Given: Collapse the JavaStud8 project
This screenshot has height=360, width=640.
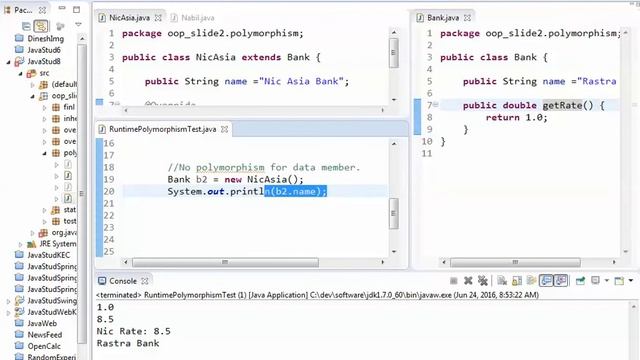Looking at the screenshot, I should coord(8,62).
